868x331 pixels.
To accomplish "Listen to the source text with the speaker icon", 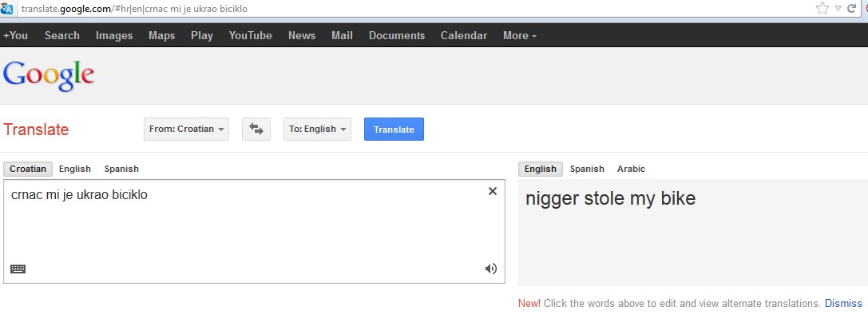I will (491, 269).
